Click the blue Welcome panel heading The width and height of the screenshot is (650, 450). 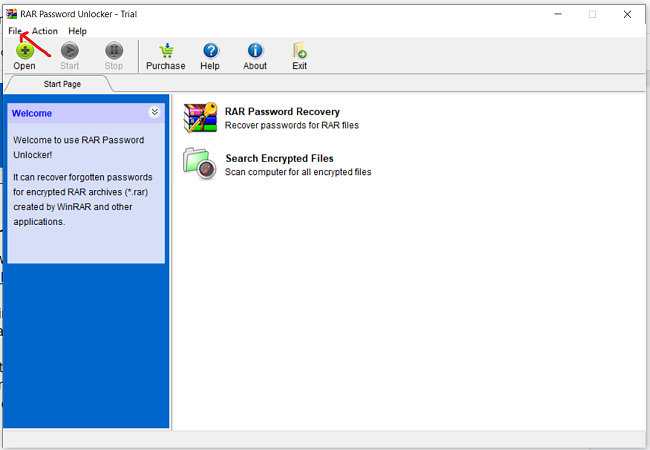(32, 113)
